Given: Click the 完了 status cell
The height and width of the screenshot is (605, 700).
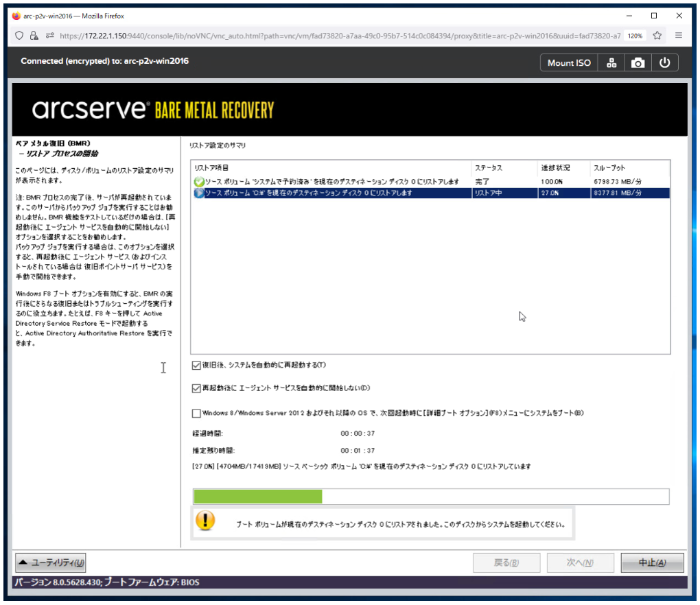Looking at the screenshot, I should click(482, 182).
